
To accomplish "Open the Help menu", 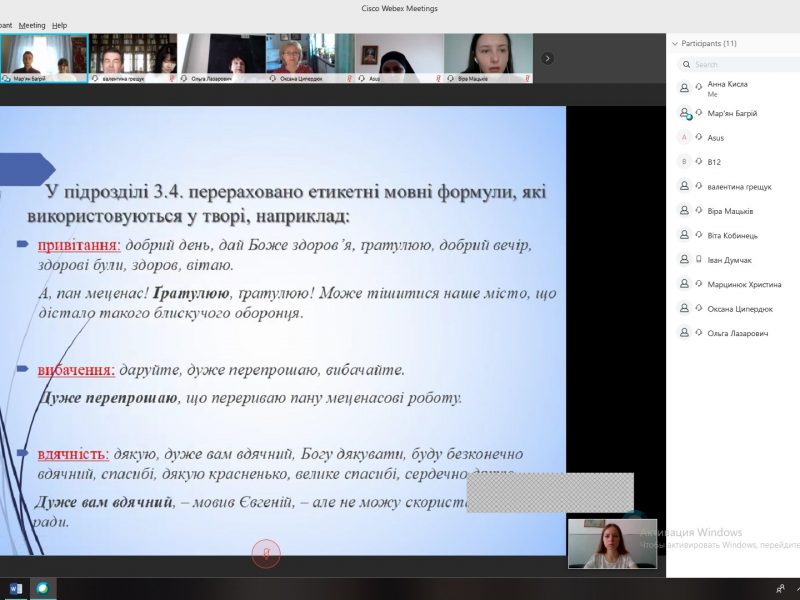I will pos(60,25).
